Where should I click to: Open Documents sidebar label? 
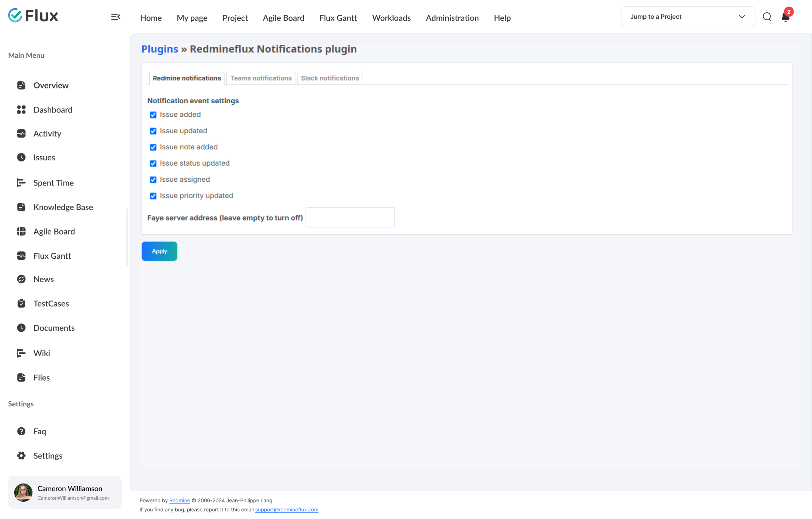(54, 328)
